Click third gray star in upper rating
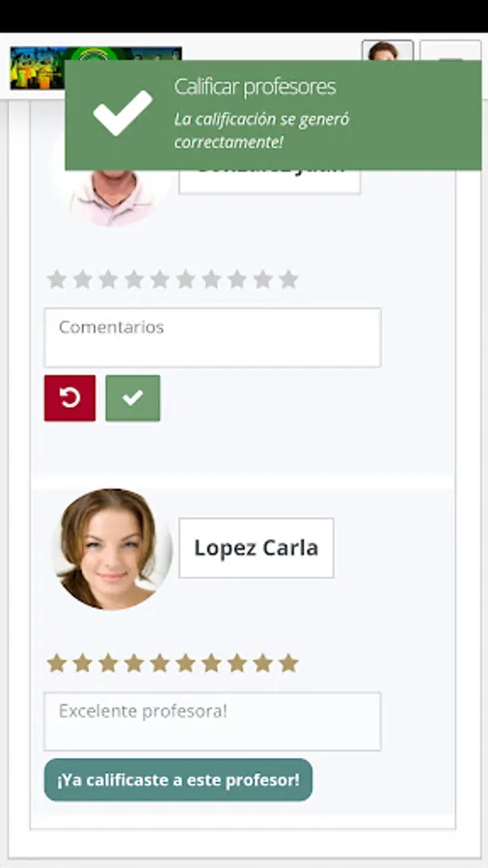The height and width of the screenshot is (868, 488). (108, 280)
